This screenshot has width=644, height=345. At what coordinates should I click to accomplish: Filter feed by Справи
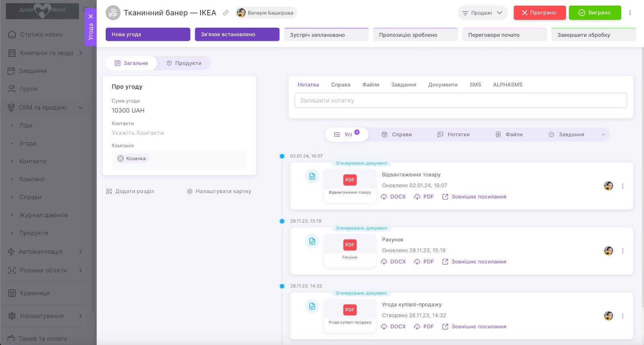coord(396,134)
